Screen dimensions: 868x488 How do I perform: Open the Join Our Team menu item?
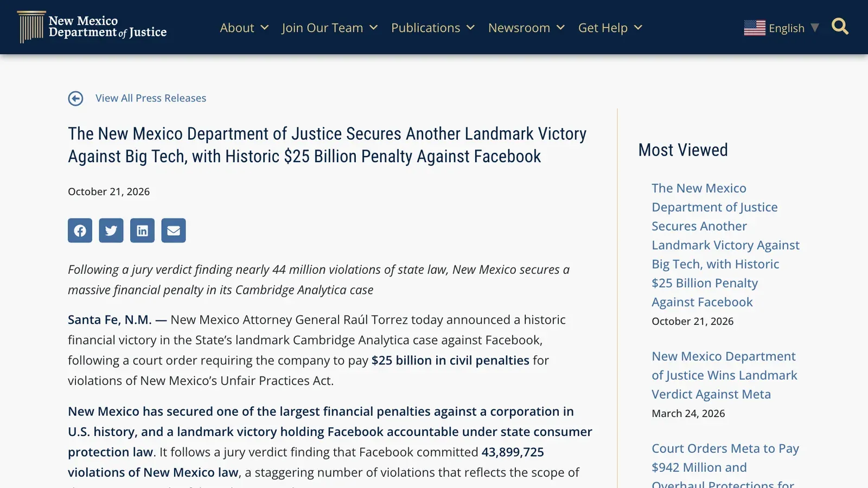322,28
